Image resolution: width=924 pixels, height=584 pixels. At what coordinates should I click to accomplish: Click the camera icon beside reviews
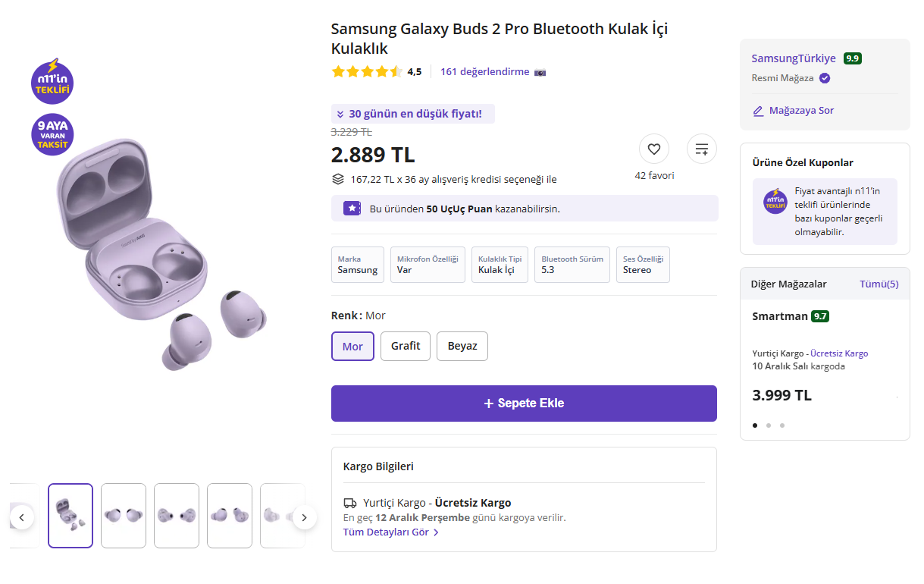click(540, 72)
